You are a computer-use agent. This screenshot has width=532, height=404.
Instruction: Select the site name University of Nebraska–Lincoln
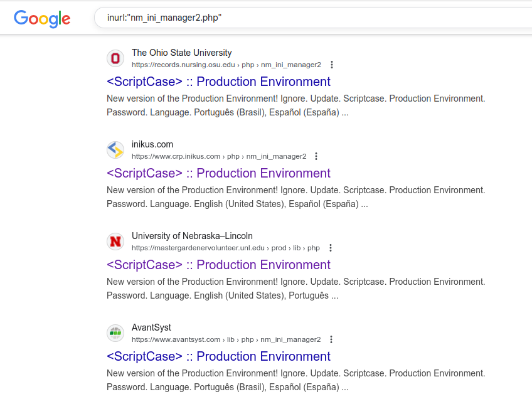click(192, 235)
